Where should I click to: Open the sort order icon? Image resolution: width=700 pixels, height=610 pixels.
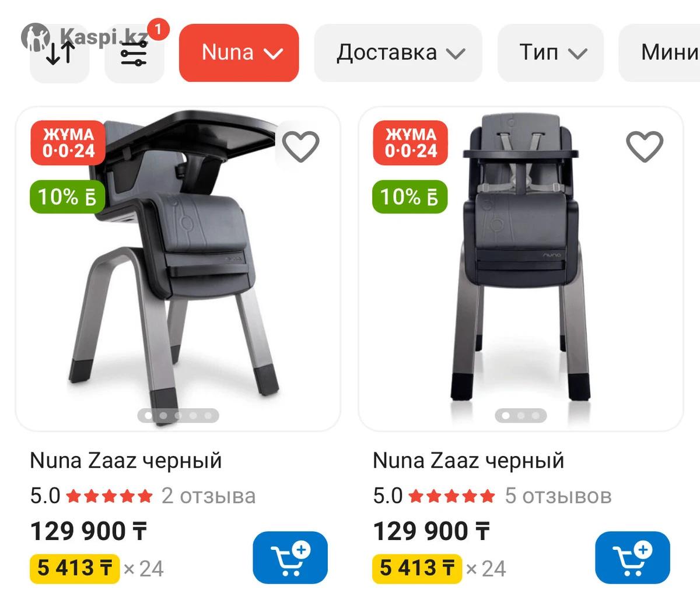point(60,53)
